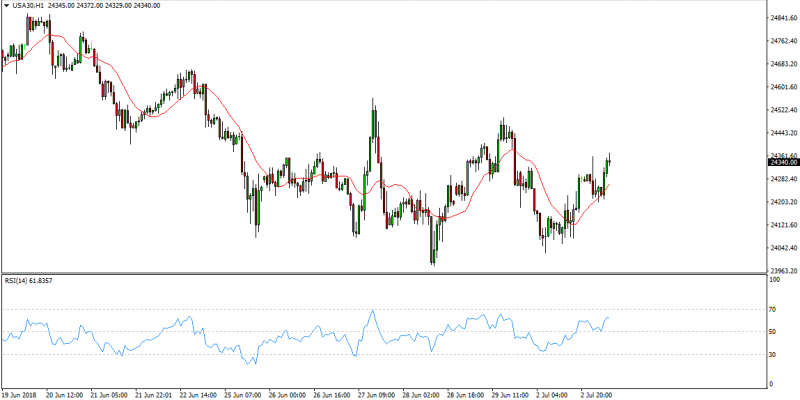
Task: Click the 24121.60 price axis label
Action: coord(782,225)
